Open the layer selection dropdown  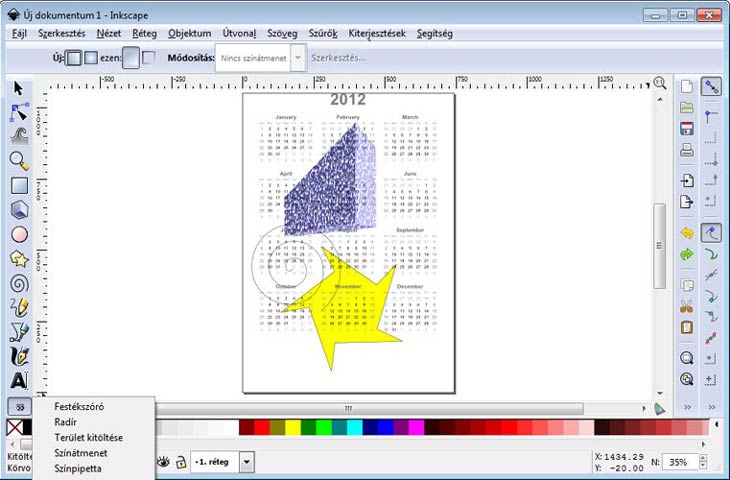tap(247, 462)
